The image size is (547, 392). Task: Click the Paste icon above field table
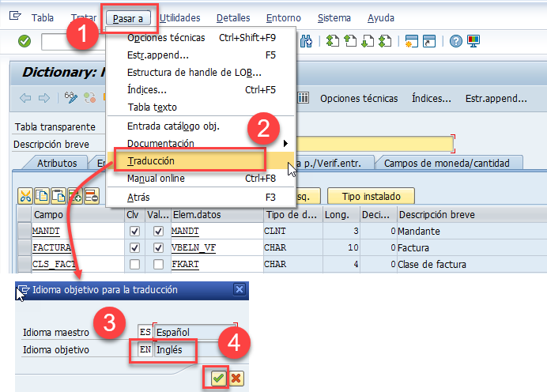pyautogui.click(x=58, y=196)
